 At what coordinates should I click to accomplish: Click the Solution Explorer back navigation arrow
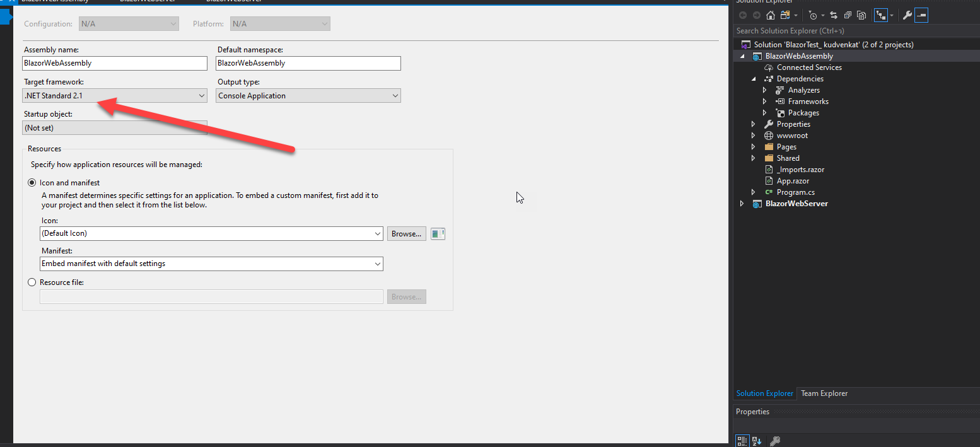[743, 15]
